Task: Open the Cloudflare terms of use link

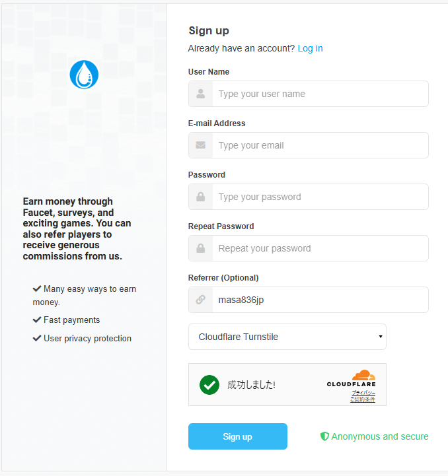Action: point(363,399)
